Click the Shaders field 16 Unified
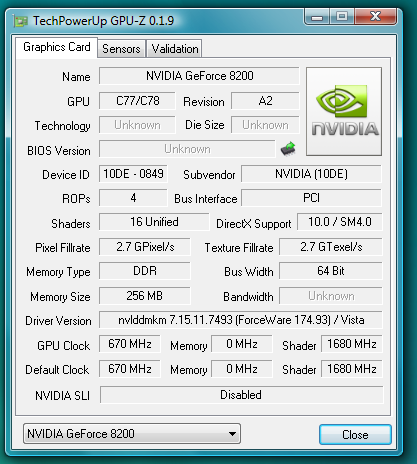This screenshot has height=464, width=417. 154,222
